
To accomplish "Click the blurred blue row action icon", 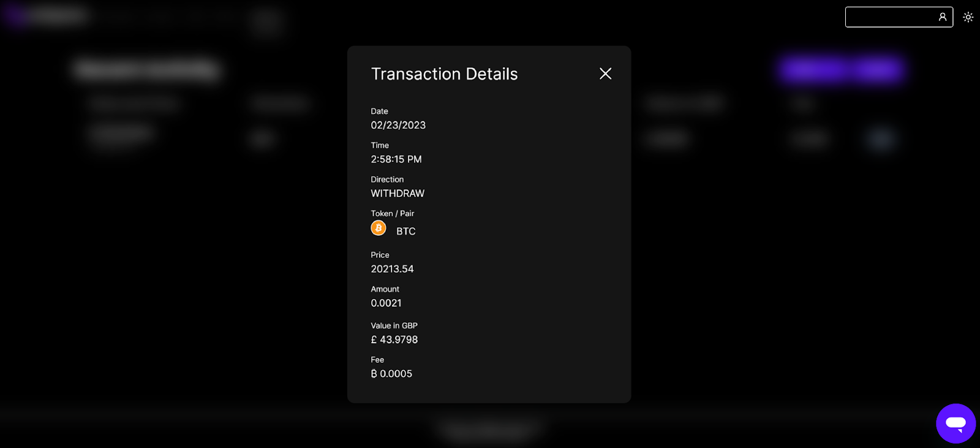I will tap(881, 139).
